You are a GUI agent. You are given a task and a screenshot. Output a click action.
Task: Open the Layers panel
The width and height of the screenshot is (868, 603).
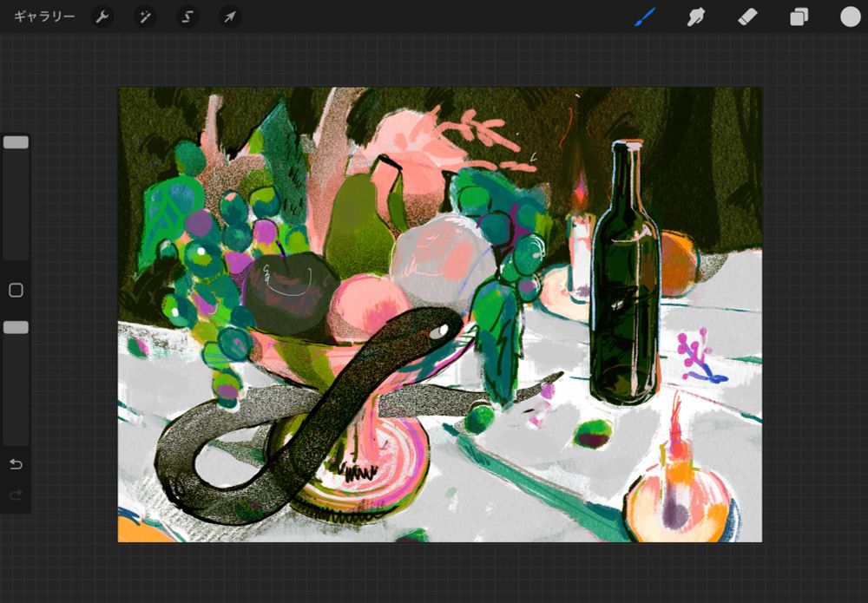point(799,17)
